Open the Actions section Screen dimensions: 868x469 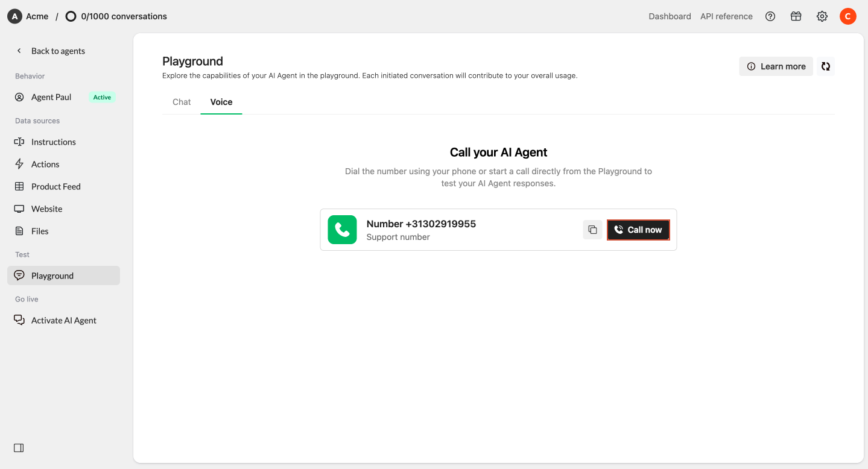click(x=63, y=164)
